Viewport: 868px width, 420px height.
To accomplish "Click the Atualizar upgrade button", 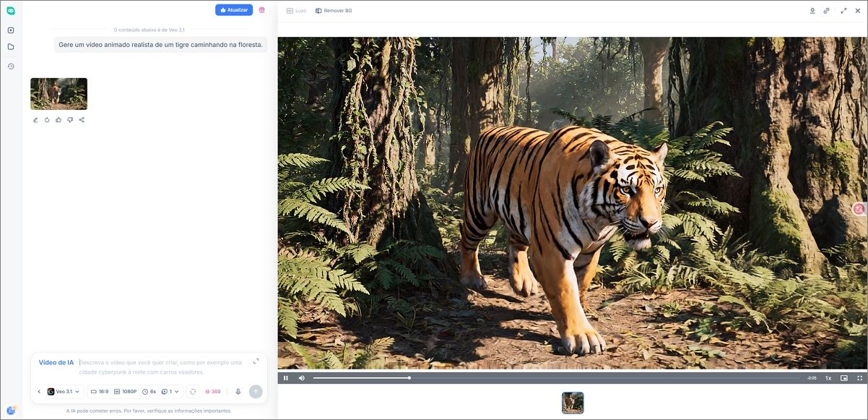I will click(x=234, y=10).
